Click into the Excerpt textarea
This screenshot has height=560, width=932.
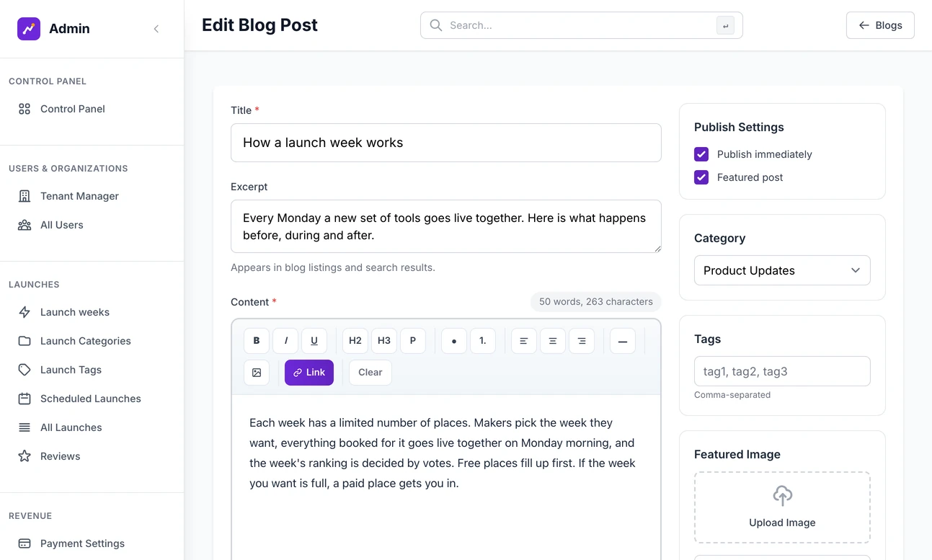[x=446, y=226]
